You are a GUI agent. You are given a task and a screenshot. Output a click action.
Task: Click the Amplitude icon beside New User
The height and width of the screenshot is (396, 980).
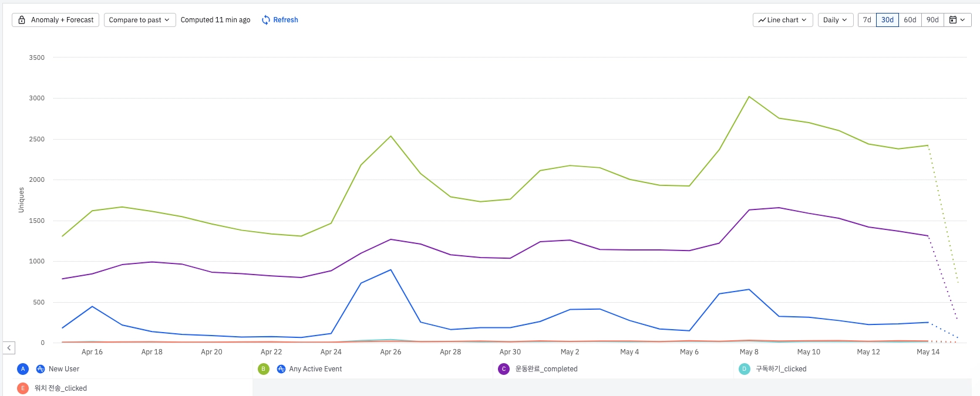point(41,369)
